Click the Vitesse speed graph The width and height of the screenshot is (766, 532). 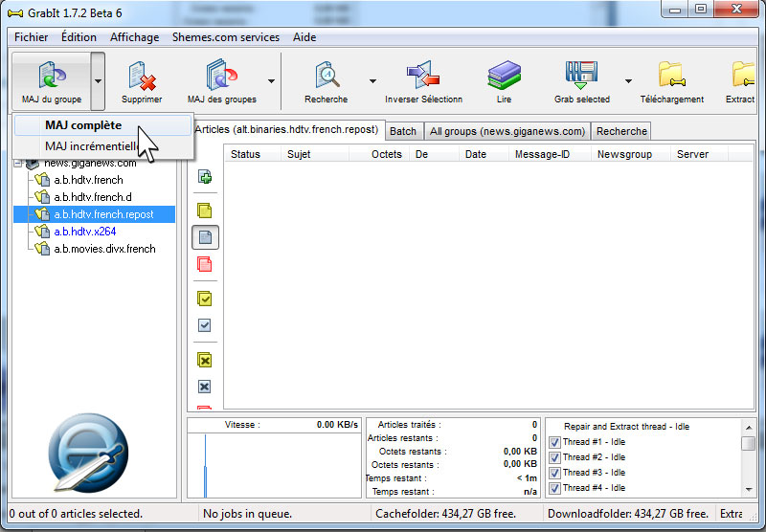pos(274,465)
